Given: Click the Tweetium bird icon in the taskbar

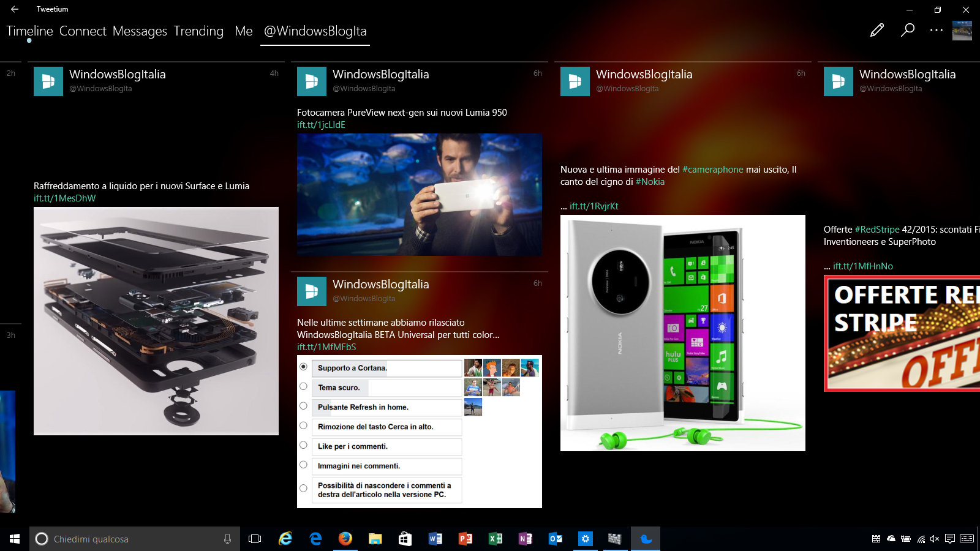Looking at the screenshot, I should (646, 539).
